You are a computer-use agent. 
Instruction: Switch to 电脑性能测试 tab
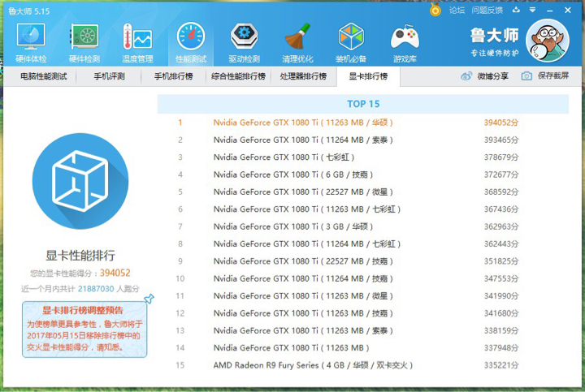44,76
